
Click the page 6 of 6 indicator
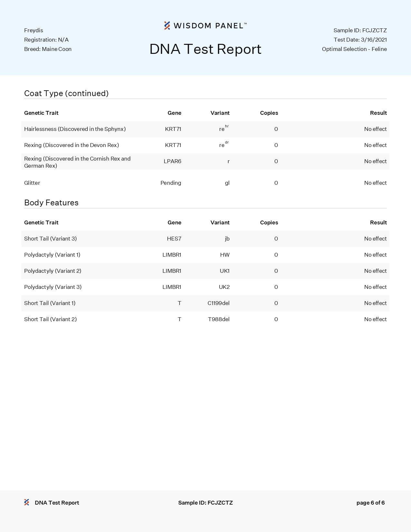pyautogui.click(x=370, y=503)
